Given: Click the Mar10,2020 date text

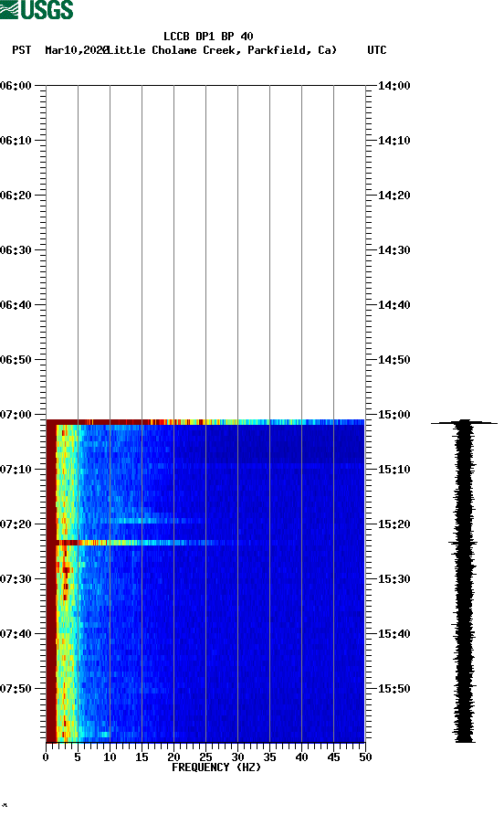Looking at the screenshot, I should tap(77, 50).
